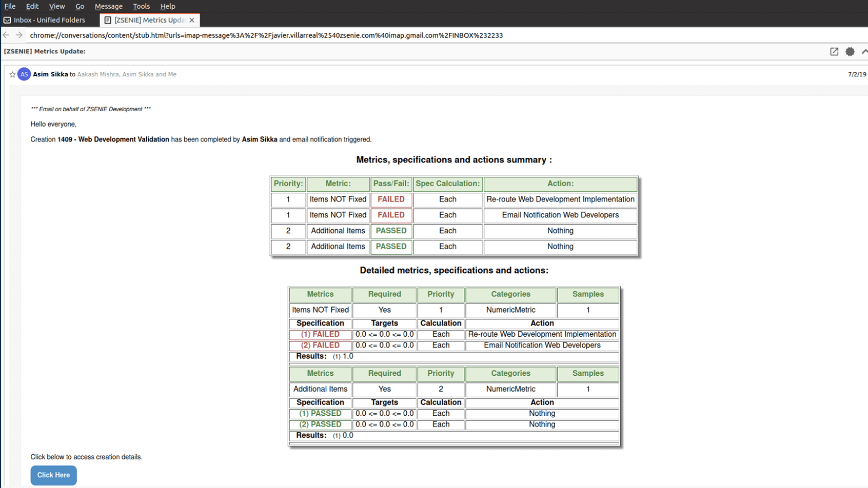The height and width of the screenshot is (488, 868).
Task: Click 'Detailed metrics, specifications and actions' heading
Action: (x=454, y=271)
